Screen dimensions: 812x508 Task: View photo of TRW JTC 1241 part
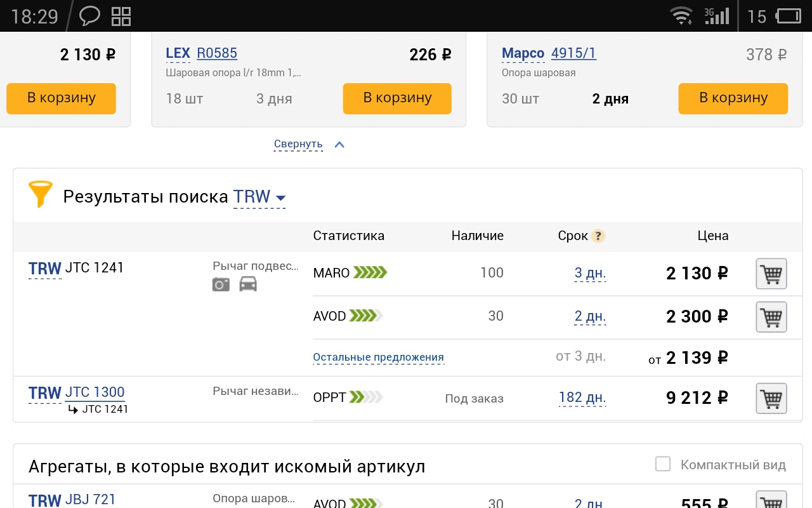(x=221, y=284)
